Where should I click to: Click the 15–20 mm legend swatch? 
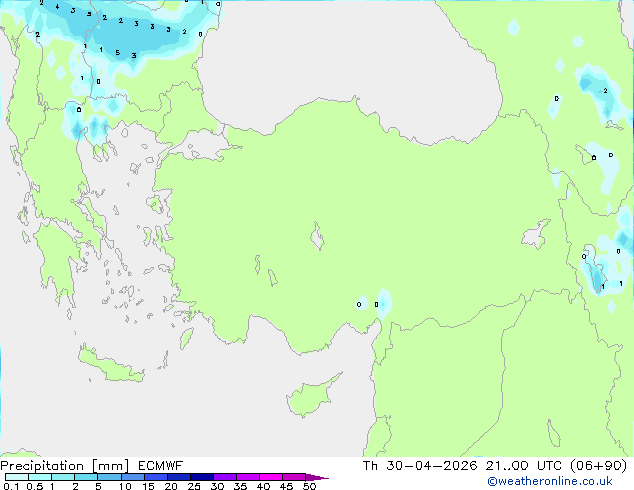coord(156,477)
